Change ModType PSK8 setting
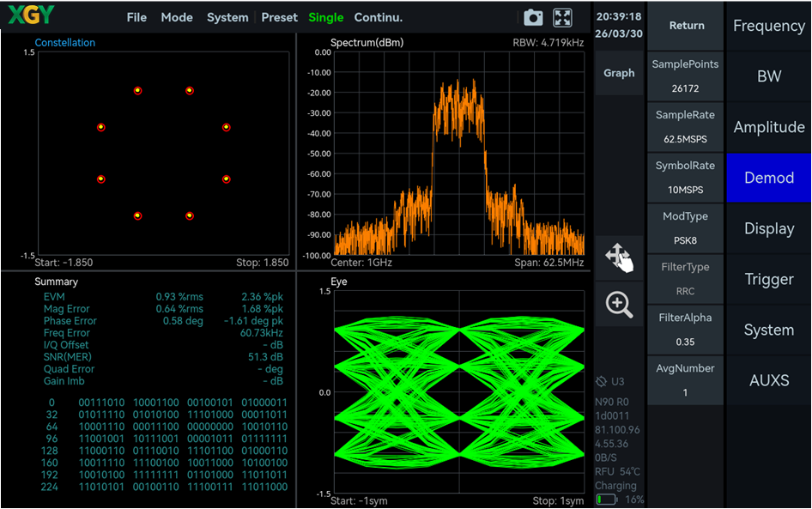 (685, 228)
